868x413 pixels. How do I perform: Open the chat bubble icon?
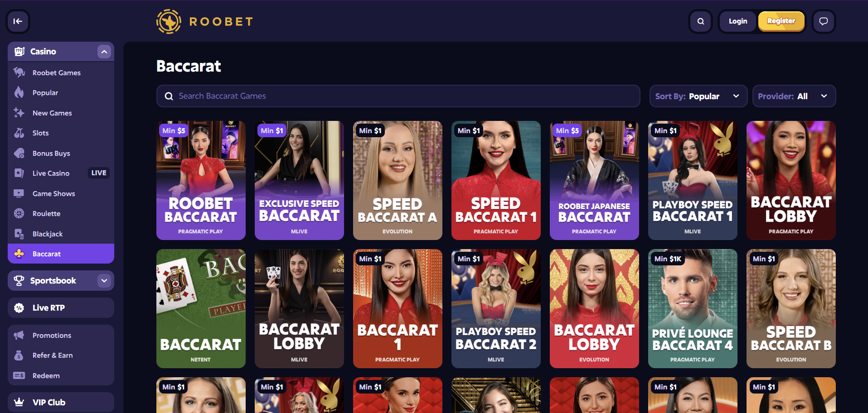(824, 21)
